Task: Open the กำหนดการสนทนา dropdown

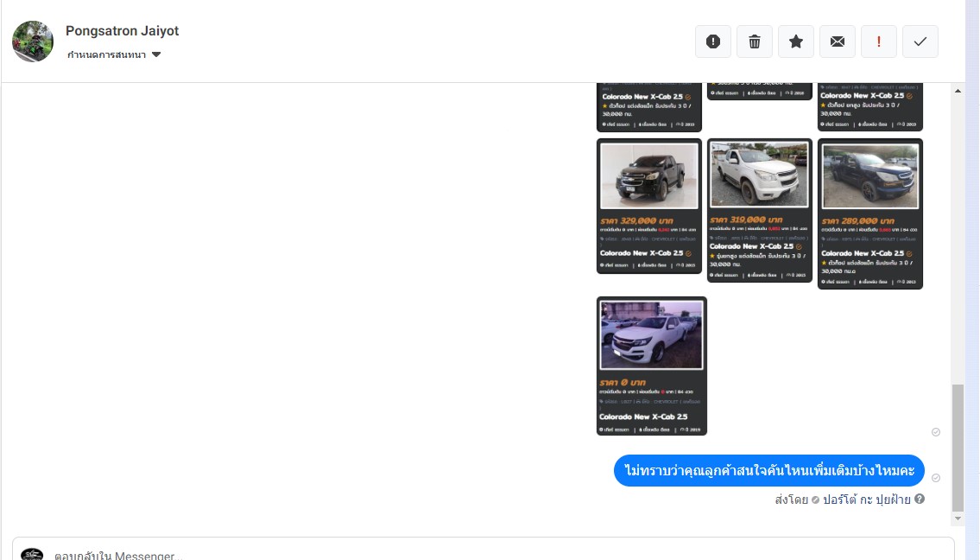Action: (114, 54)
